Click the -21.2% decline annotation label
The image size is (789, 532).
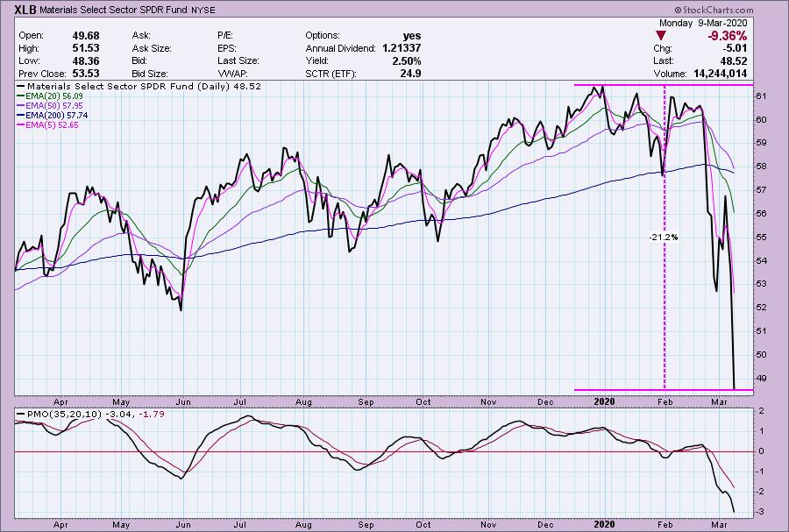664,237
